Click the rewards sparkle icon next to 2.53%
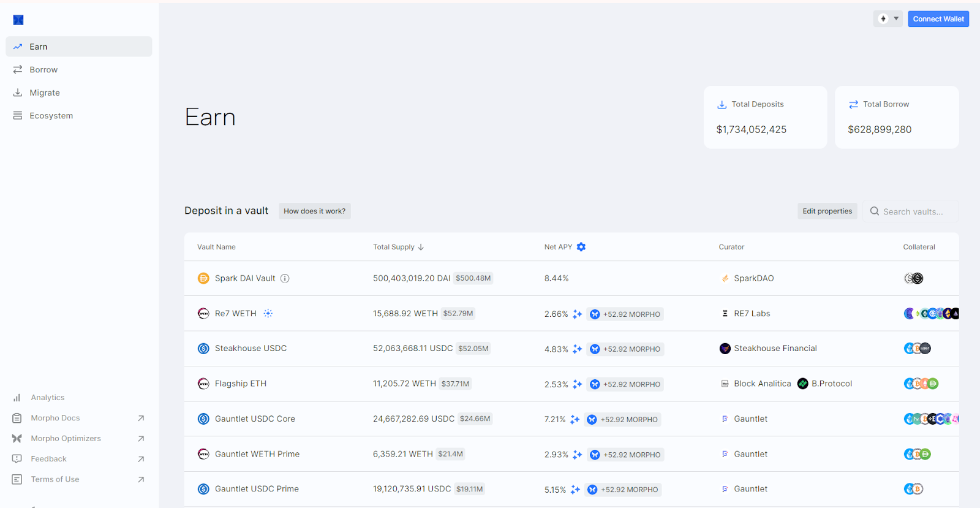 pyautogui.click(x=577, y=384)
